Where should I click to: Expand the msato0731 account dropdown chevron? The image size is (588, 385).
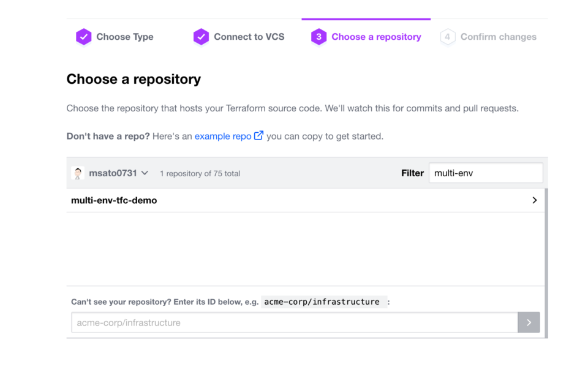145,173
